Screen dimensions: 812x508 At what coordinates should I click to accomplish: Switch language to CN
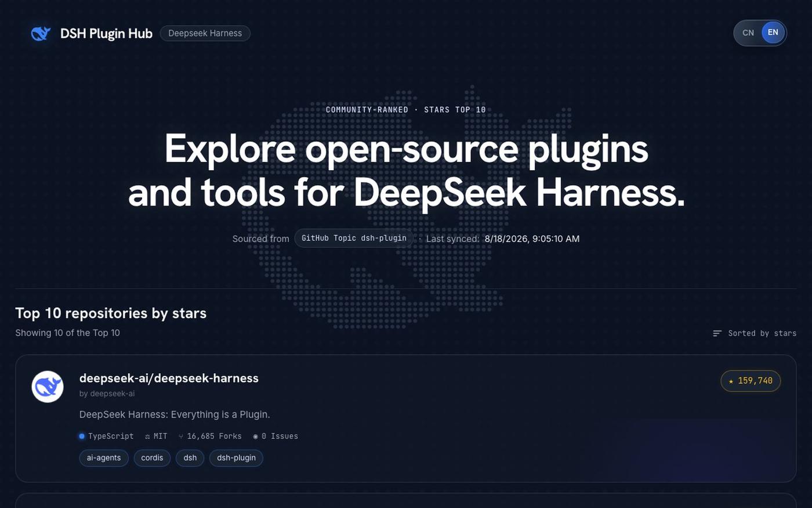click(748, 33)
